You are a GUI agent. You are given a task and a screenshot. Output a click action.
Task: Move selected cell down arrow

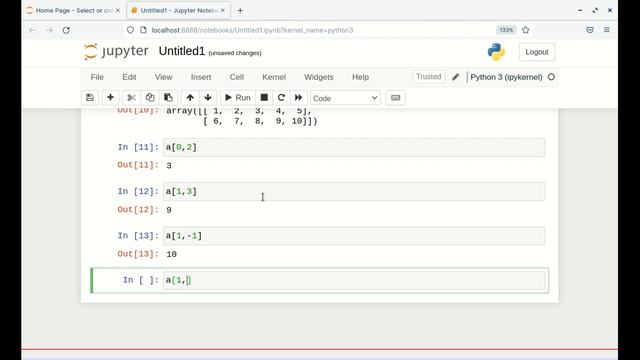coord(208,98)
